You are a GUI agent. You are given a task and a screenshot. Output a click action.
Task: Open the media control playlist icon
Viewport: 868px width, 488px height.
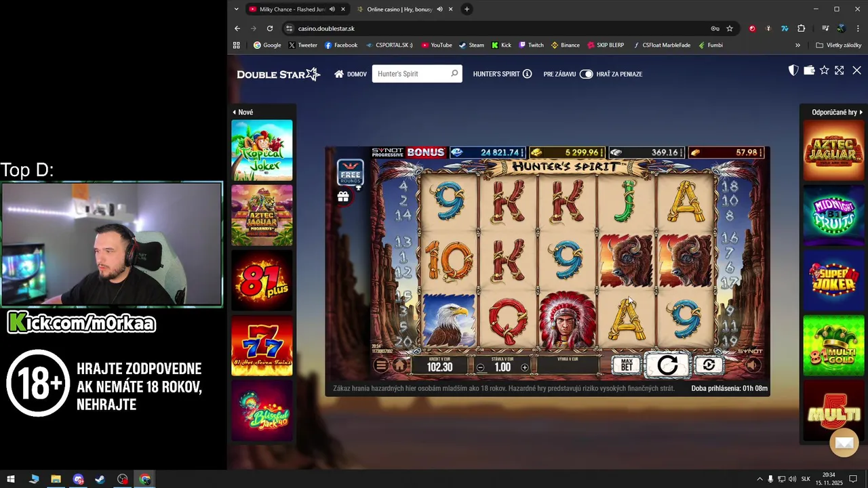click(825, 28)
